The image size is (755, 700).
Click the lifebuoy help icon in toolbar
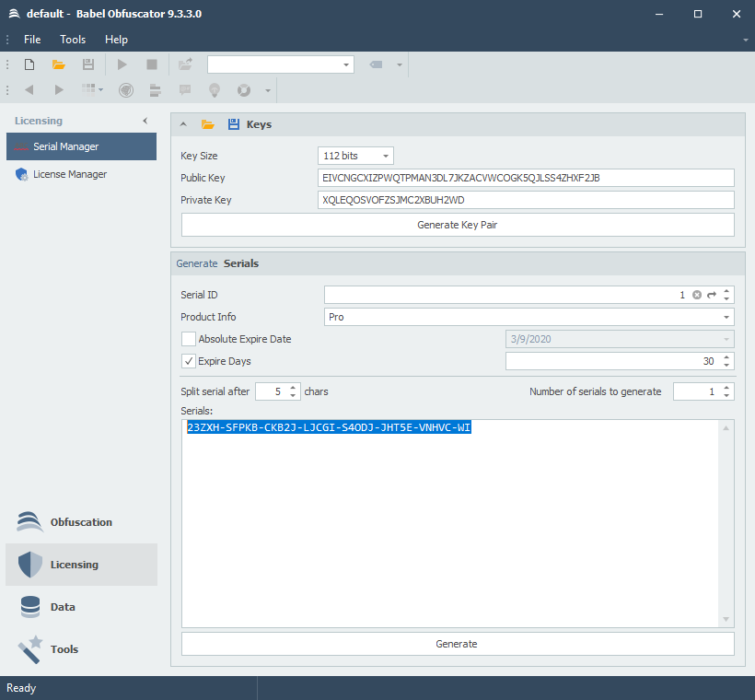(x=244, y=90)
